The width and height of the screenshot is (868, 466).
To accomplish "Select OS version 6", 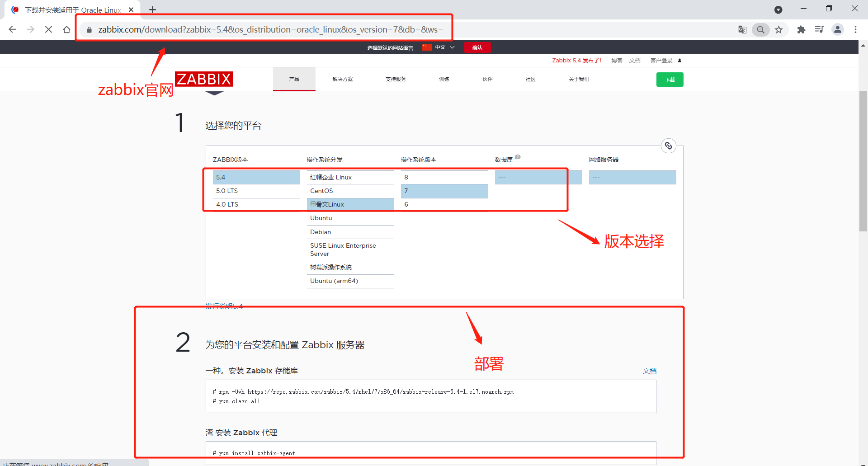I will [444, 204].
